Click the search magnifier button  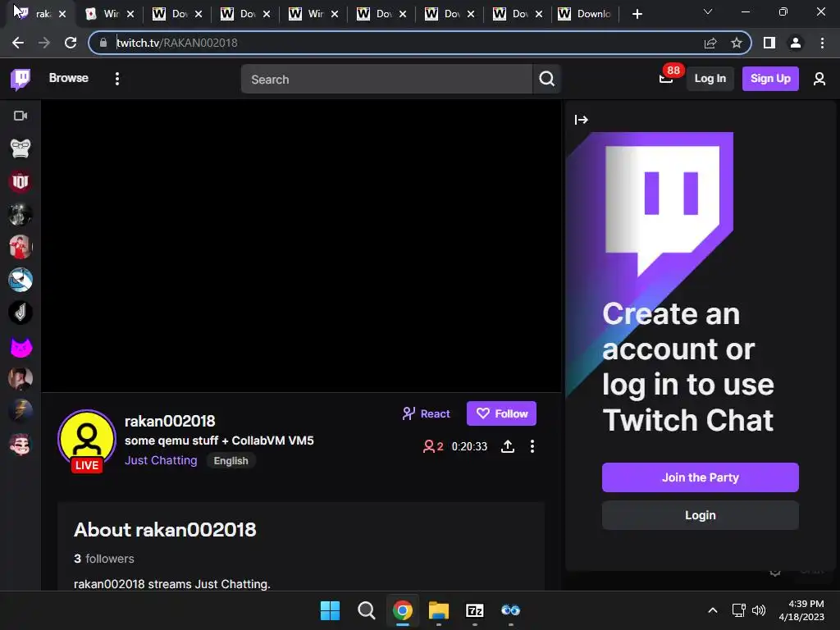pos(546,80)
